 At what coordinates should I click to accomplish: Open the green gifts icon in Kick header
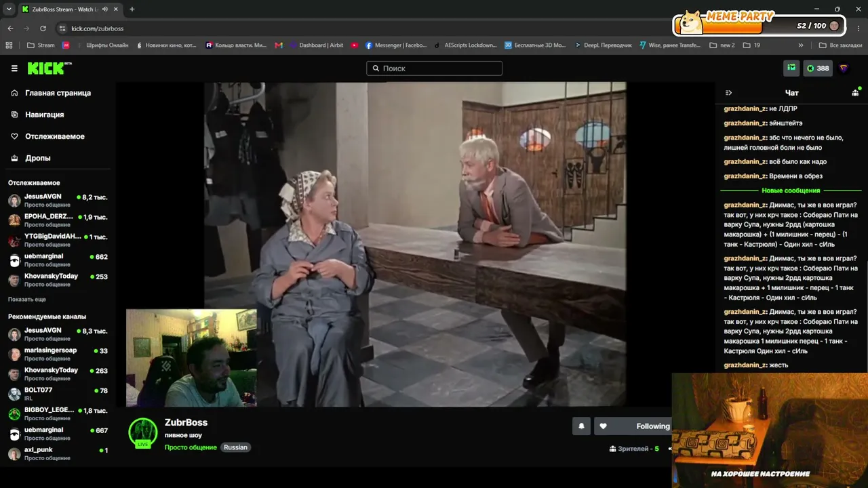tap(791, 68)
